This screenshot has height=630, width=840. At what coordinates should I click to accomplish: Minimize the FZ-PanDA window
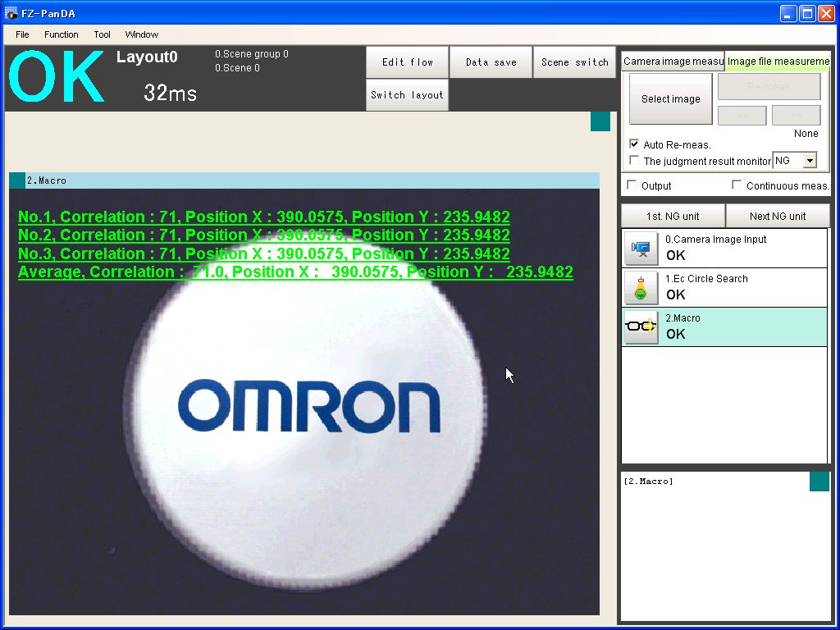[x=788, y=13]
